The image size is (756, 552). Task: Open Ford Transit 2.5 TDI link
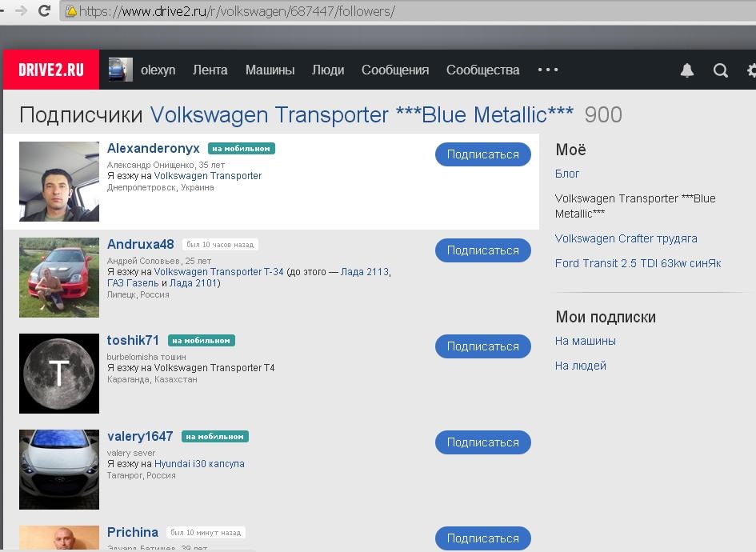[x=638, y=262]
